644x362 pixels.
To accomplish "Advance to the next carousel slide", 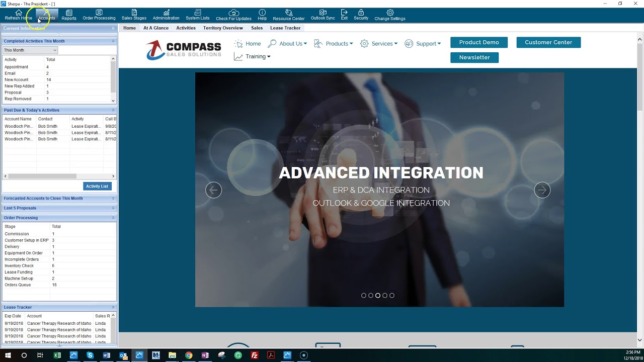I will 542,190.
